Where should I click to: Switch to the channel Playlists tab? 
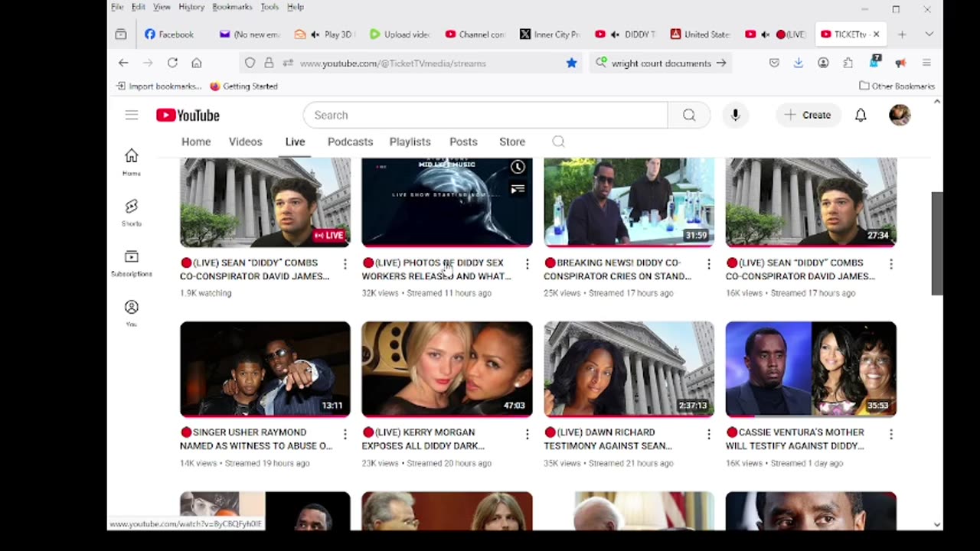(410, 142)
